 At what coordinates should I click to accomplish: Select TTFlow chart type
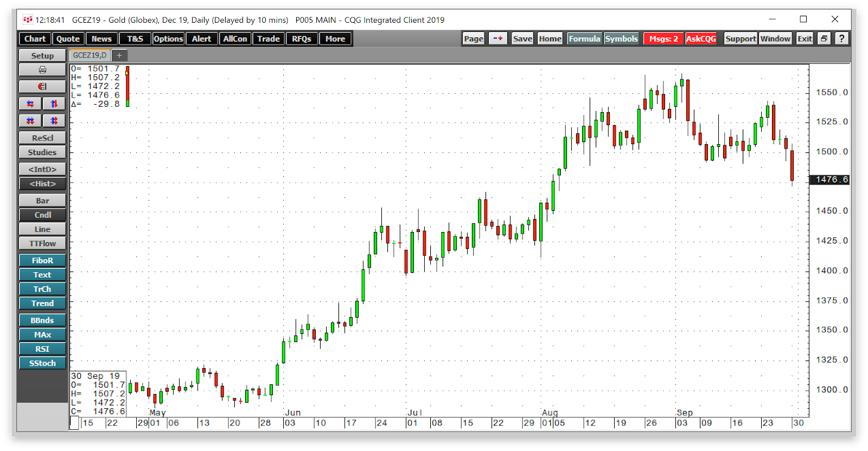pos(42,243)
